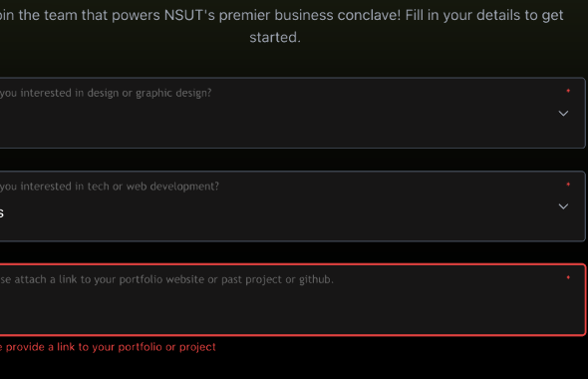Expand the graphic design interest dropdown chevron
This screenshot has height=379, width=588.
(x=563, y=114)
